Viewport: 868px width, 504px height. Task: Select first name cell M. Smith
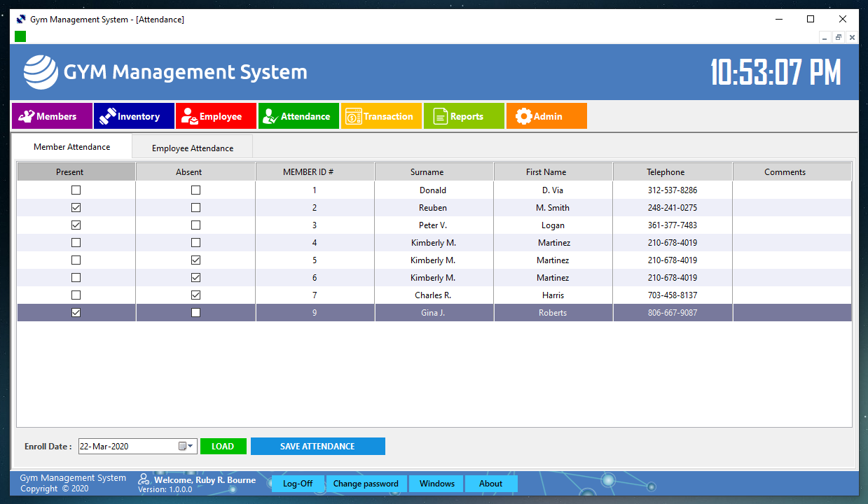click(553, 208)
